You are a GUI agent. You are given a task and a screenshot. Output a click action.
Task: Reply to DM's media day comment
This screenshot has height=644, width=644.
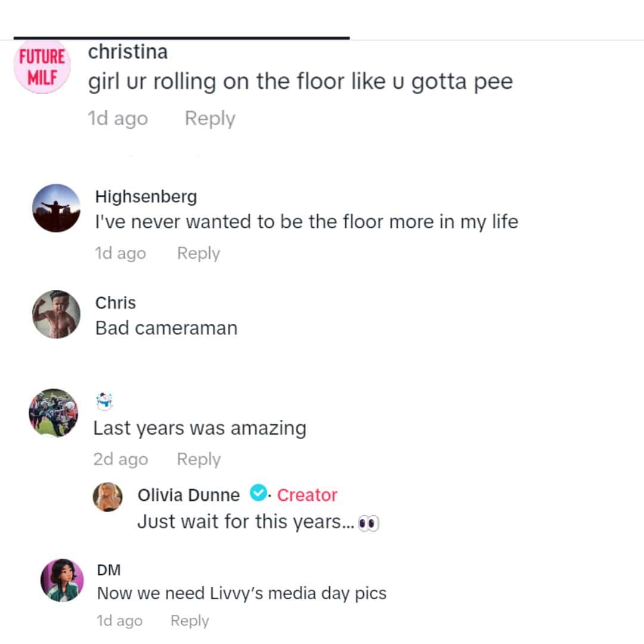(x=190, y=620)
